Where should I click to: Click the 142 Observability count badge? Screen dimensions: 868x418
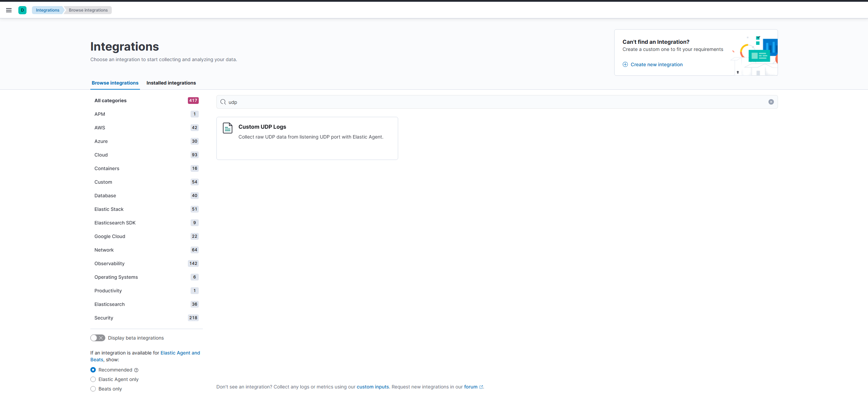click(x=193, y=263)
